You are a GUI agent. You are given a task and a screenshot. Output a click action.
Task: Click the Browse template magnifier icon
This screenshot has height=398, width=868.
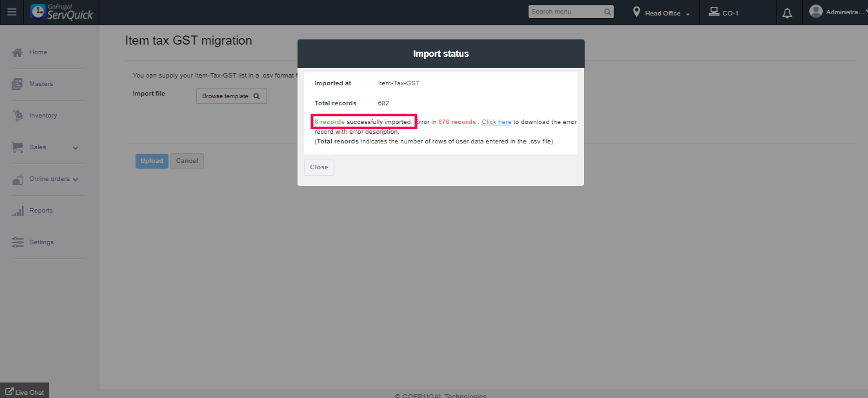pos(256,96)
